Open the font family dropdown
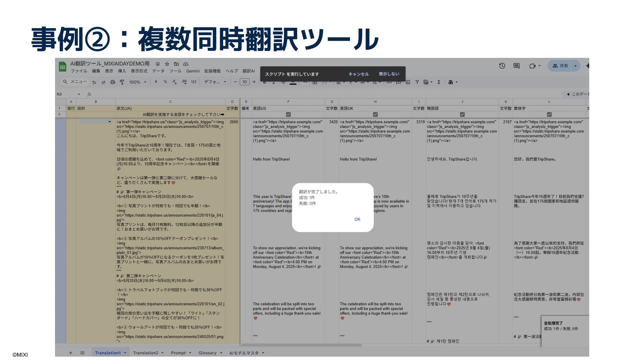Viewport: 644px width, 362px height. tap(215, 82)
